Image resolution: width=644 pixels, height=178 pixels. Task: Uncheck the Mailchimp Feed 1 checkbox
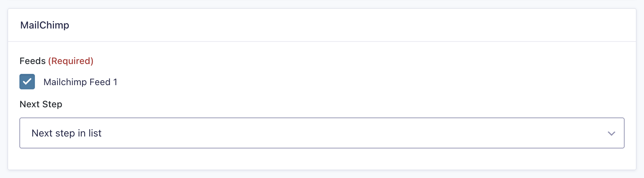(x=27, y=82)
